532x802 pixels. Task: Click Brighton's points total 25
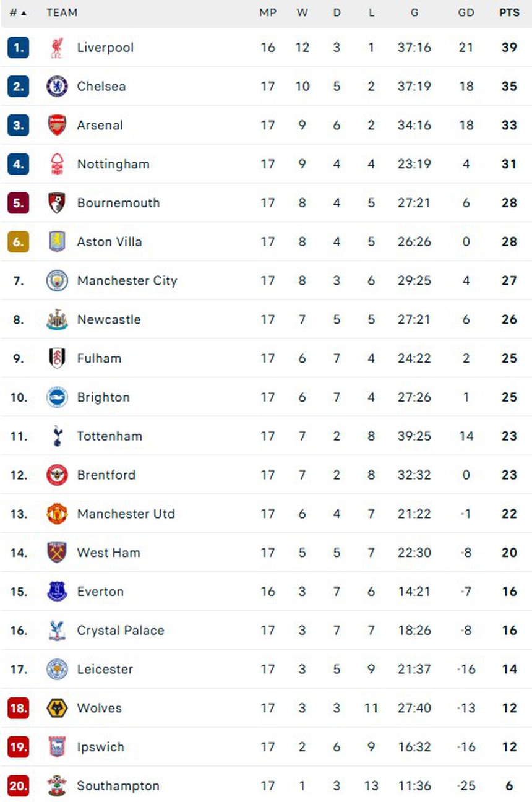click(508, 397)
